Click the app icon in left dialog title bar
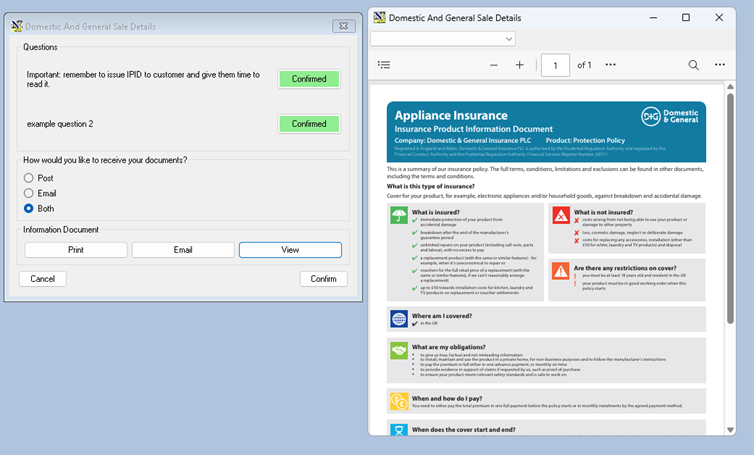 (17, 26)
